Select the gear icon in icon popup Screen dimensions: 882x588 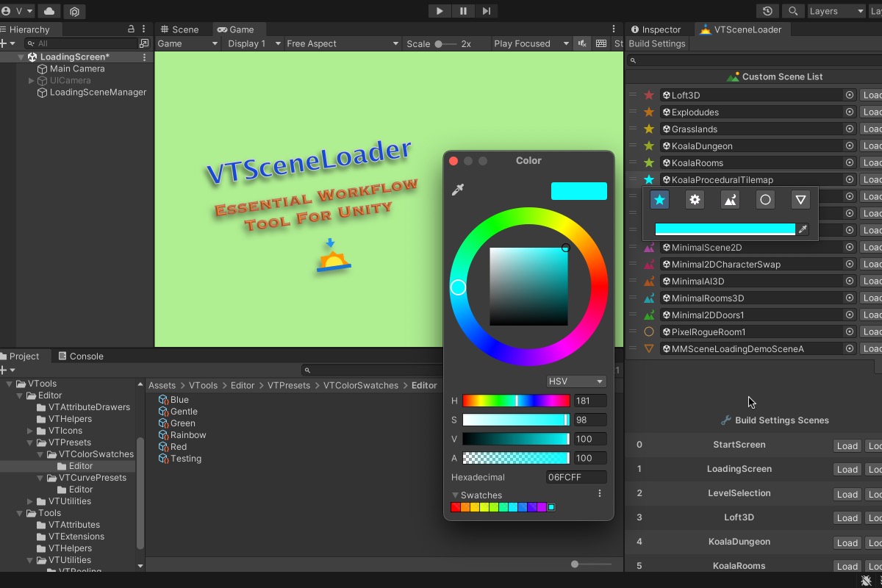point(695,199)
